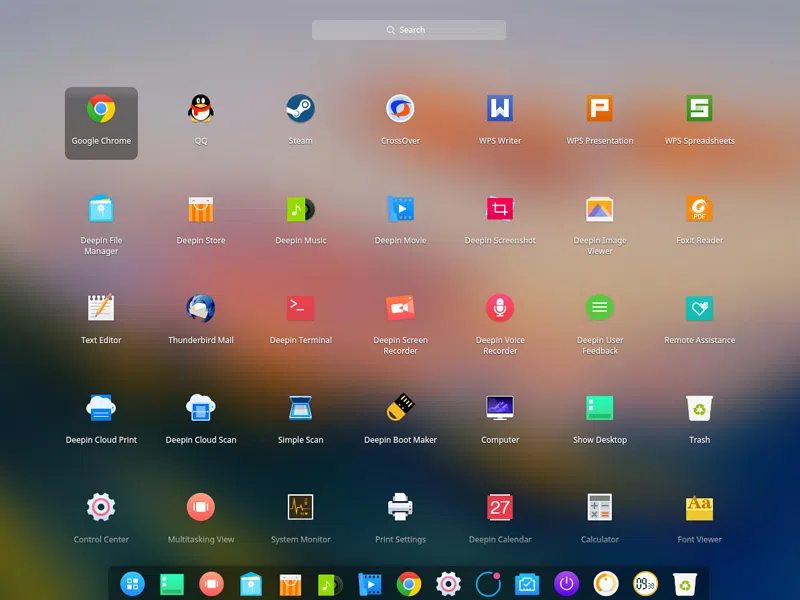Image resolution: width=800 pixels, height=600 pixels.
Task: Open Deepin Voice Recorder
Action: coord(500,308)
